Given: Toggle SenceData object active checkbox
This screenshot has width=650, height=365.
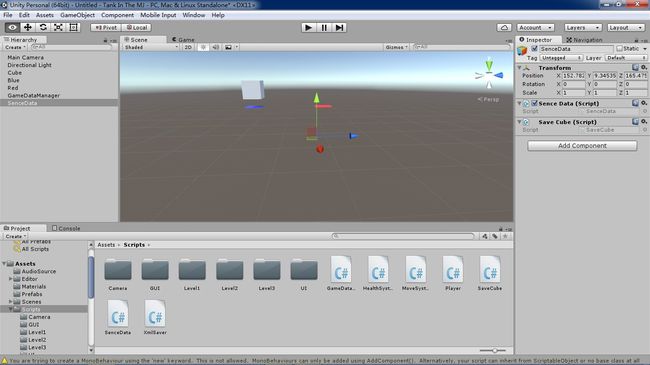Looking at the screenshot, I should pyautogui.click(x=534, y=49).
